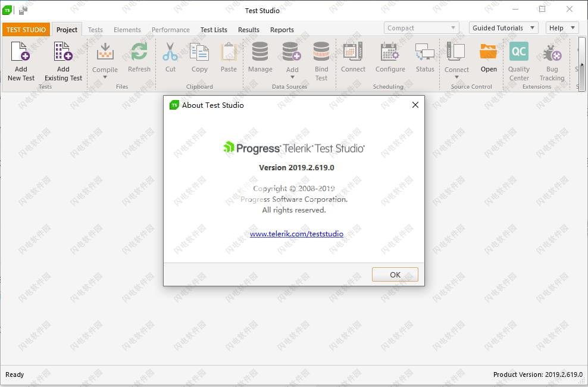This screenshot has width=588, height=387.
Task: Click the Ready status text
Action: point(15,374)
